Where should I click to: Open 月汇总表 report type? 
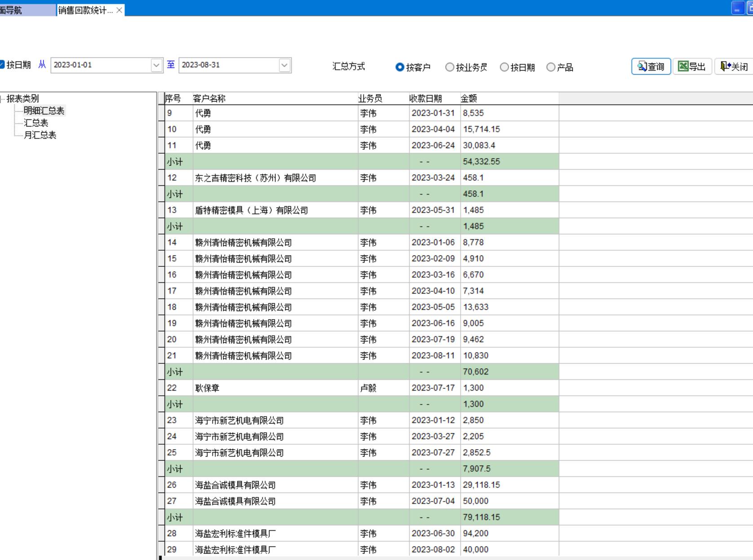pyautogui.click(x=40, y=135)
